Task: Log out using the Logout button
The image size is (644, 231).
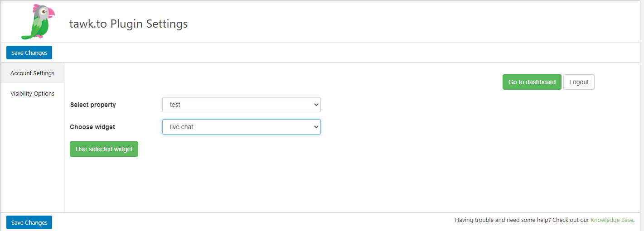Action: point(579,82)
